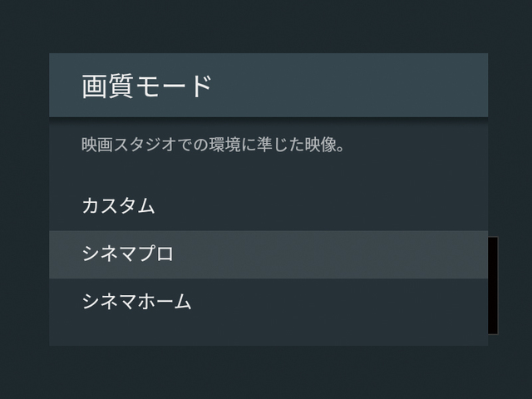Image resolution: width=532 pixels, height=399 pixels.
Task: Pick the Cinema Home (シネマホーム) entry
Action: pos(136,302)
